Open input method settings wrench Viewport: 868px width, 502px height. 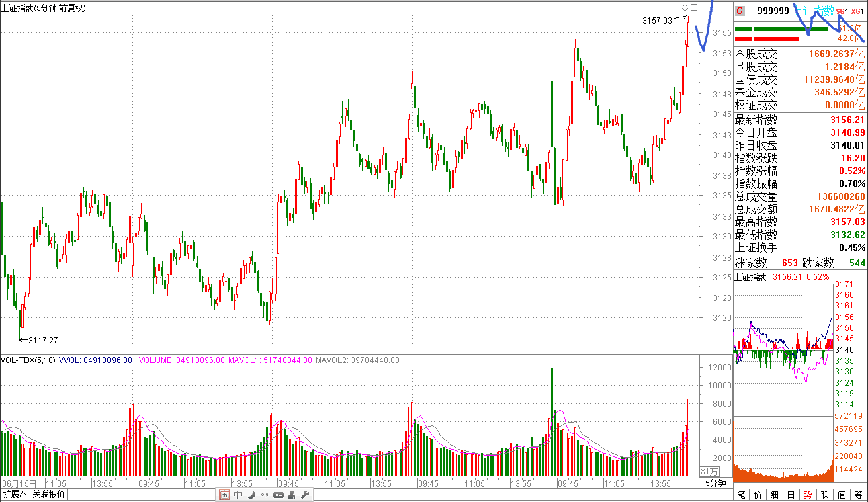[x=305, y=495]
